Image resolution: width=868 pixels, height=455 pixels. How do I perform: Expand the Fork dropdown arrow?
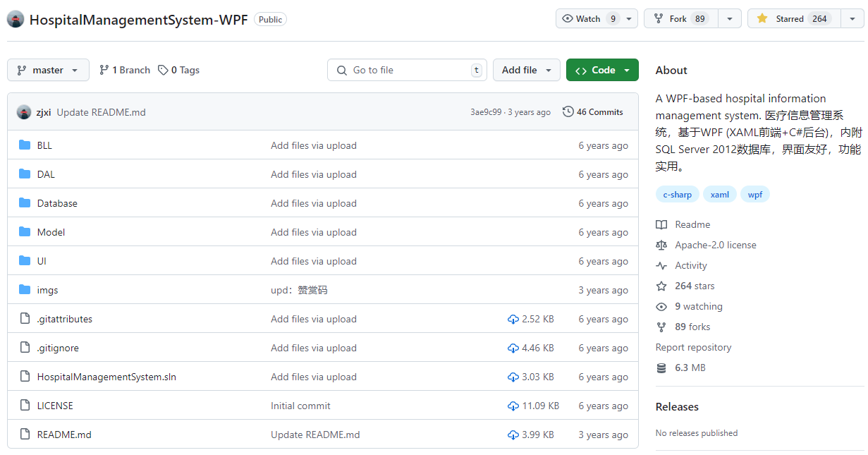coord(730,18)
